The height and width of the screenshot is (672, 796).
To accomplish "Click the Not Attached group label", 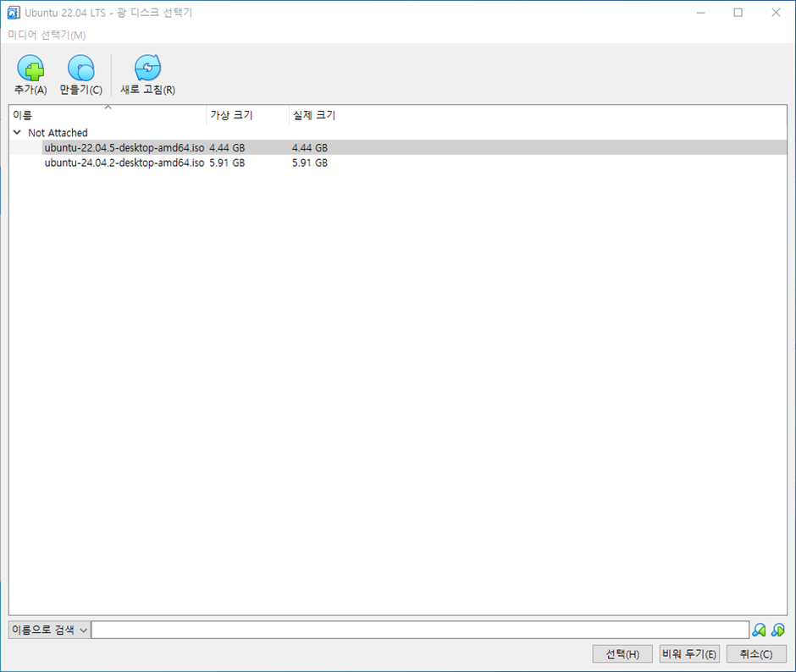I will [x=58, y=133].
